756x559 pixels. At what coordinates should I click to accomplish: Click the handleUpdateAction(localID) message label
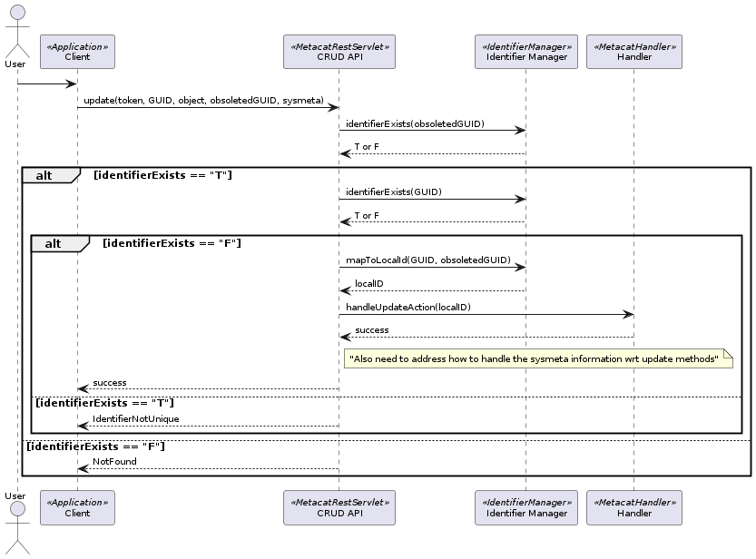[x=408, y=307]
